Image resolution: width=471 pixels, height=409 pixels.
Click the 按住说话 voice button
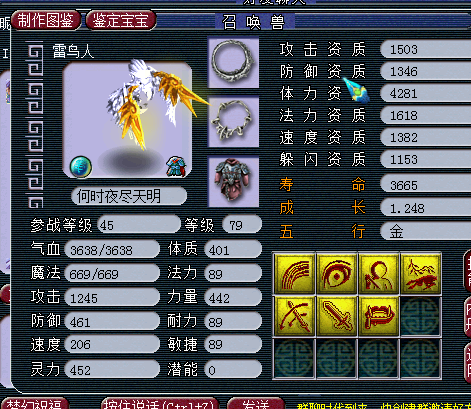tap(159, 403)
